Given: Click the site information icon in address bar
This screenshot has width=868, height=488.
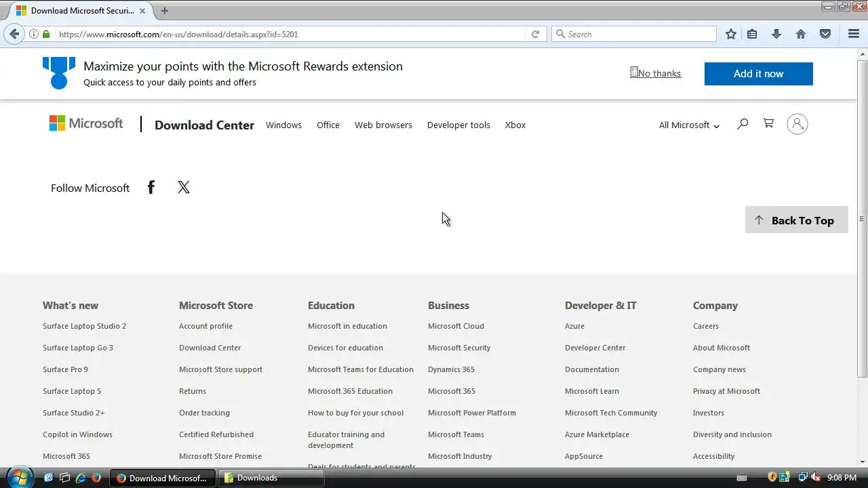Looking at the screenshot, I should [33, 34].
